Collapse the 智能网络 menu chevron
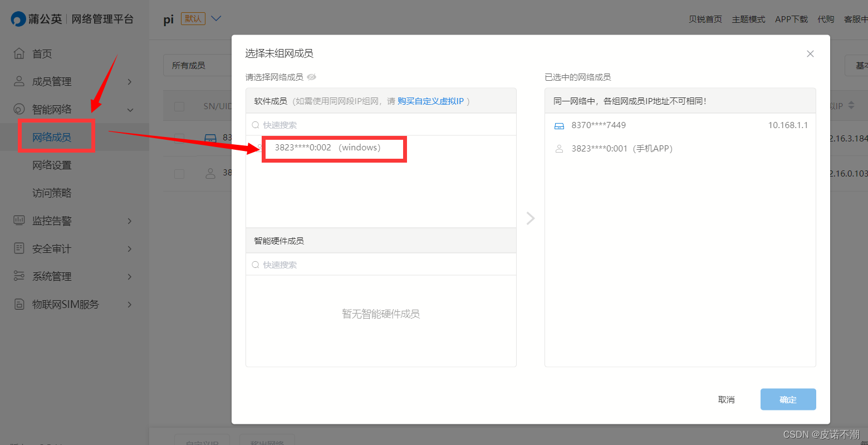 point(130,110)
